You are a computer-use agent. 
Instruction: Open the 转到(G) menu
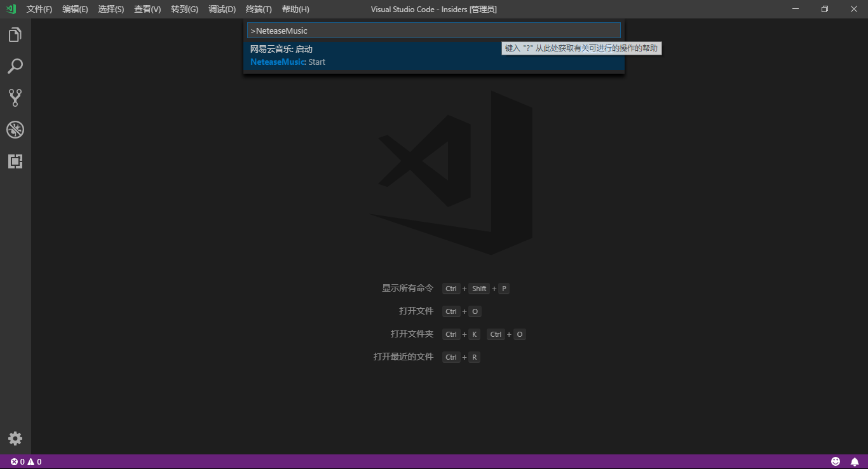[x=184, y=10]
